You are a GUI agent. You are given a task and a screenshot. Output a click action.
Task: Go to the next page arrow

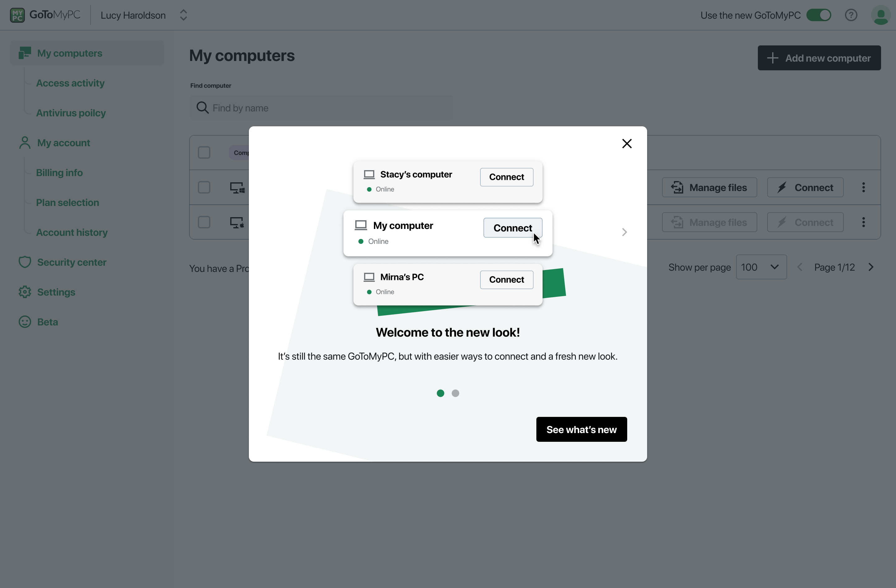click(871, 267)
